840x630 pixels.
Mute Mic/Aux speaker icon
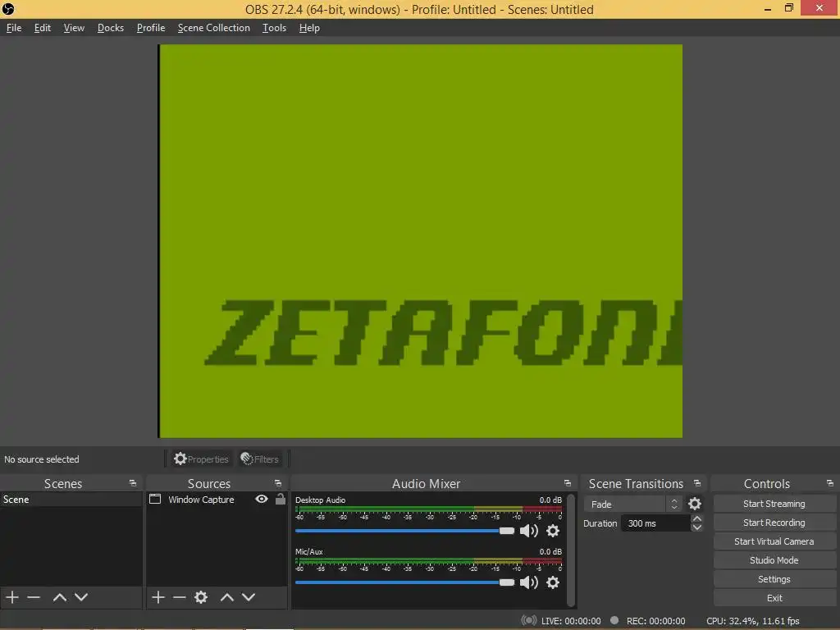click(529, 582)
